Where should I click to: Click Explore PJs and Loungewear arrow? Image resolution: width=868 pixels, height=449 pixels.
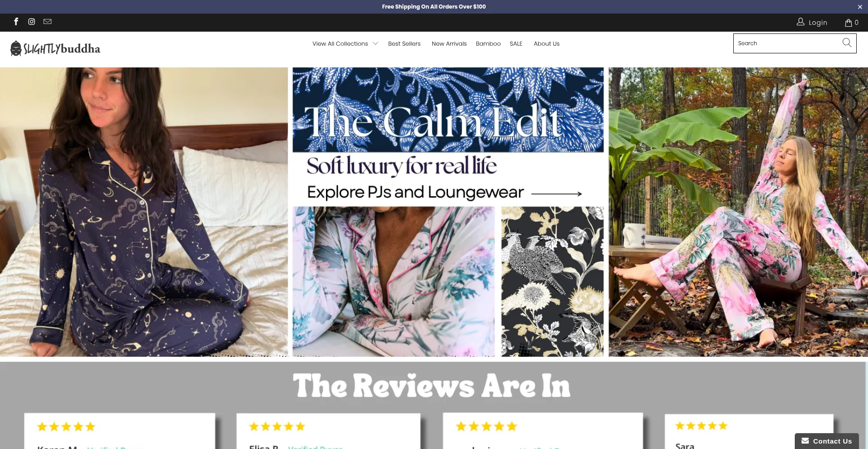pos(557,194)
